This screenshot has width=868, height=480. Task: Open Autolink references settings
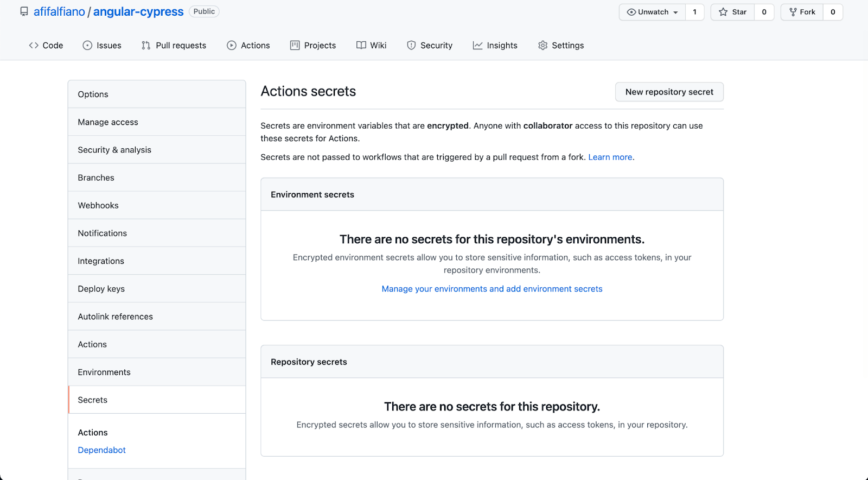pos(157,317)
